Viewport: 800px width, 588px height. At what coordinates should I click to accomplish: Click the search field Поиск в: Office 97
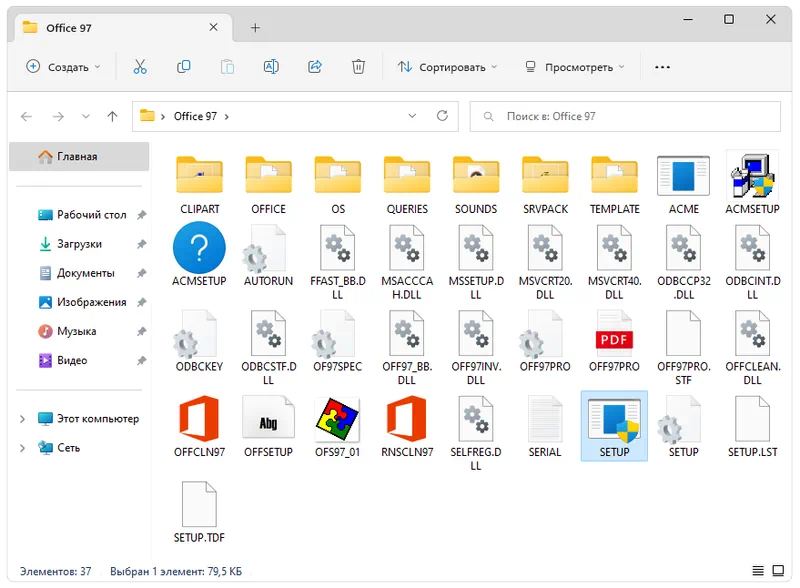(625, 116)
